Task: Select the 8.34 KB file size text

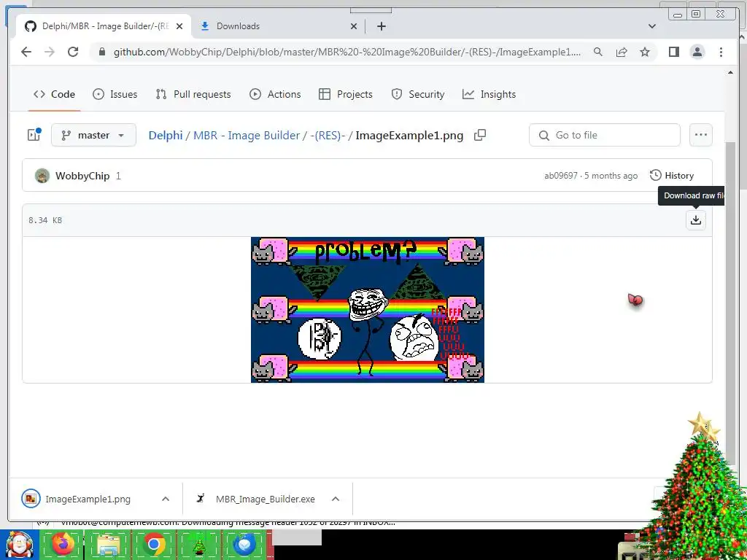Action: click(x=45, y=220)
